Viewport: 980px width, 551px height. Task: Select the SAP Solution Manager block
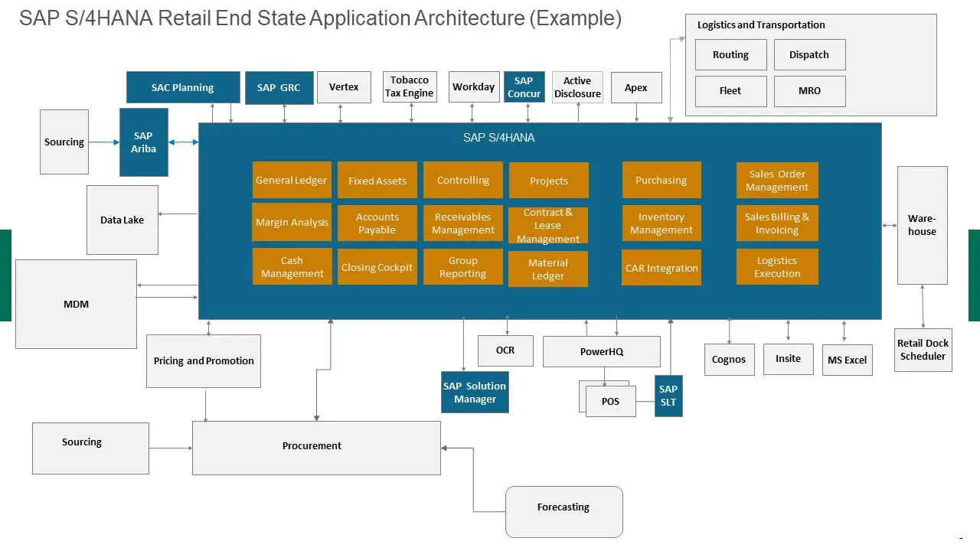[x=475, y=393]
